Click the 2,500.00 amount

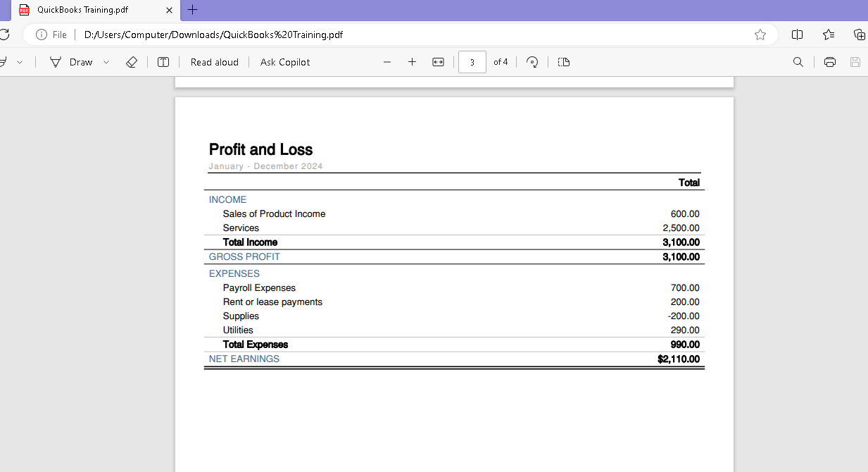tap(681, 228)
